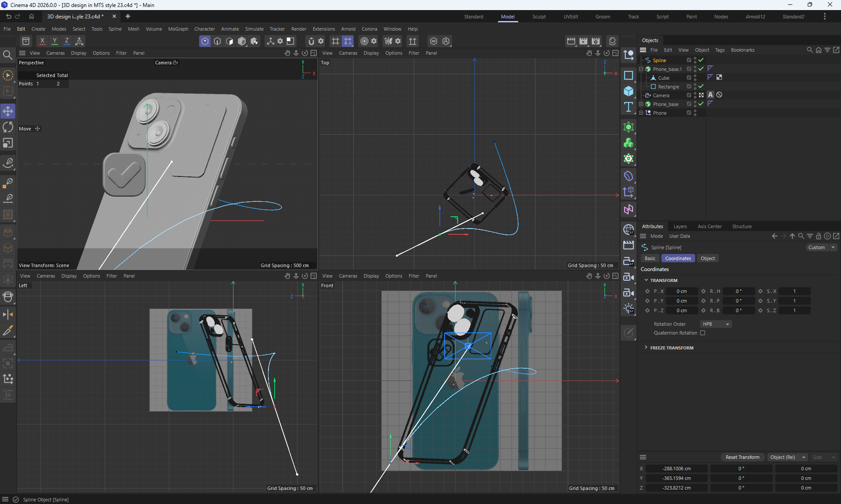Expand the Phone object in hierarchy
Viewport: 841px width, 504px height.
click(641, 113)
